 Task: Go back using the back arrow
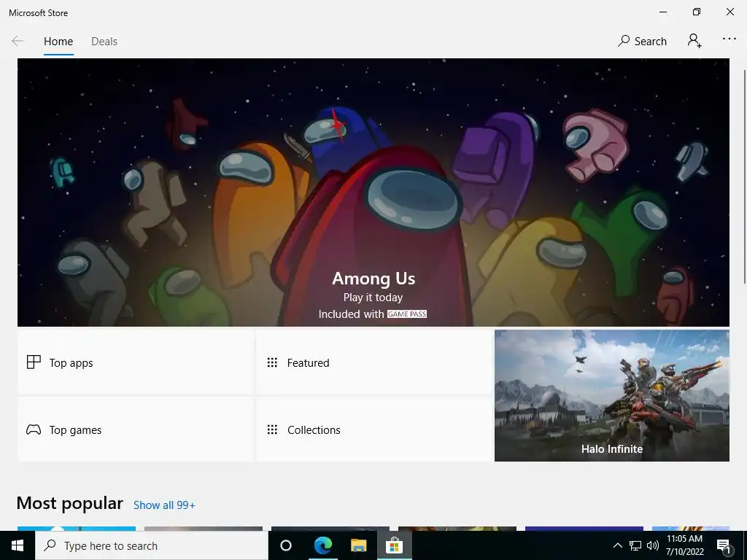(x=18, y=41)
